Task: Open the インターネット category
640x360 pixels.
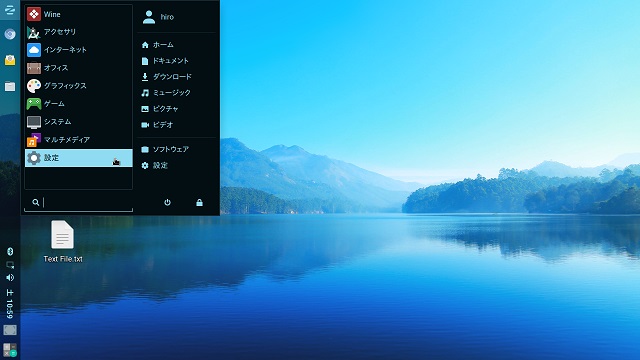Action: coord(78,50)
